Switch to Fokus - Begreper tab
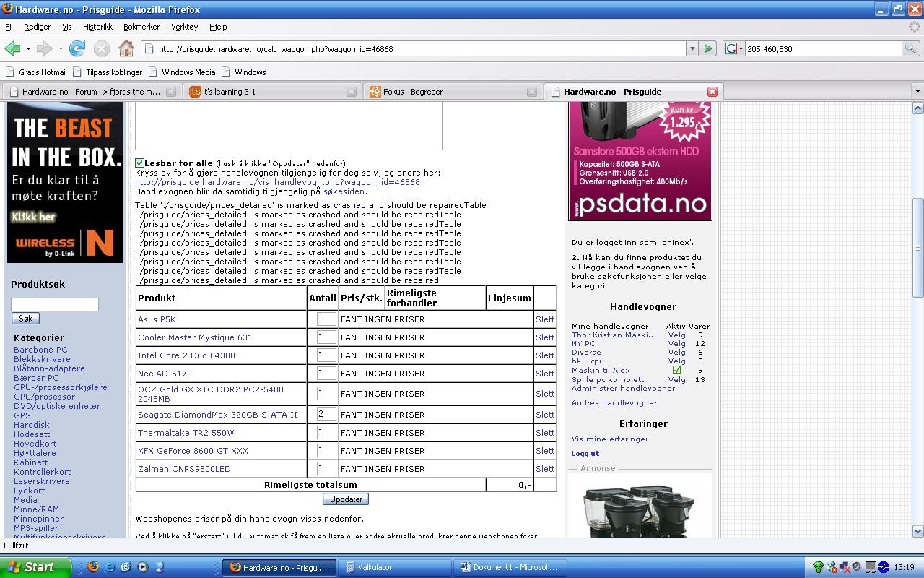Screen dimensions: 924x578 point(453,92)
